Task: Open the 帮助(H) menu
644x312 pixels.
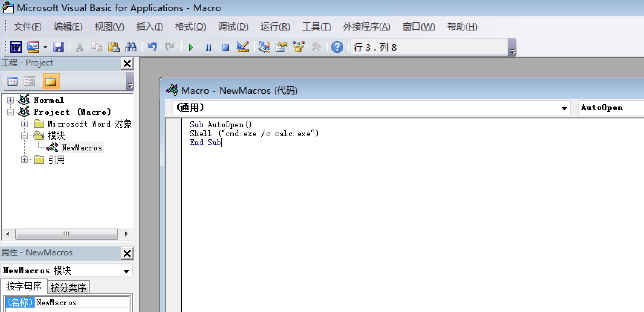Action: coord(462,27)
